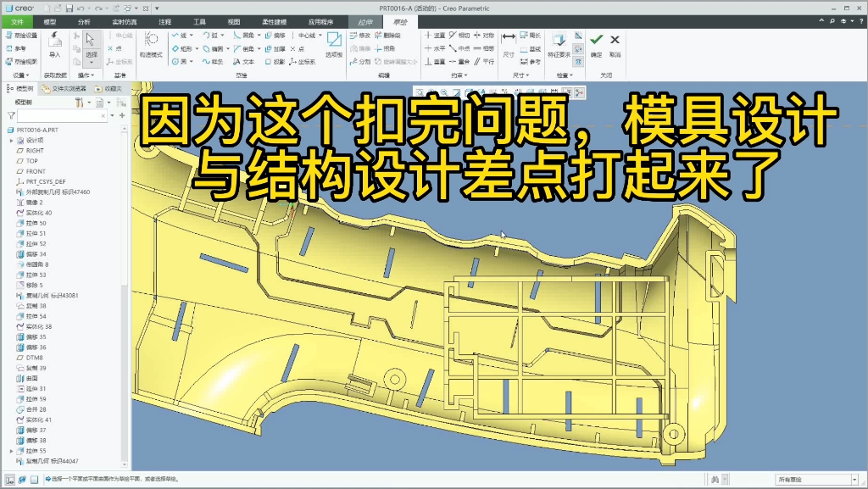This screenshot has width=868, height=489.
Task: Open the Constraints (约束) group dropdown
Action: pos(460,76)
